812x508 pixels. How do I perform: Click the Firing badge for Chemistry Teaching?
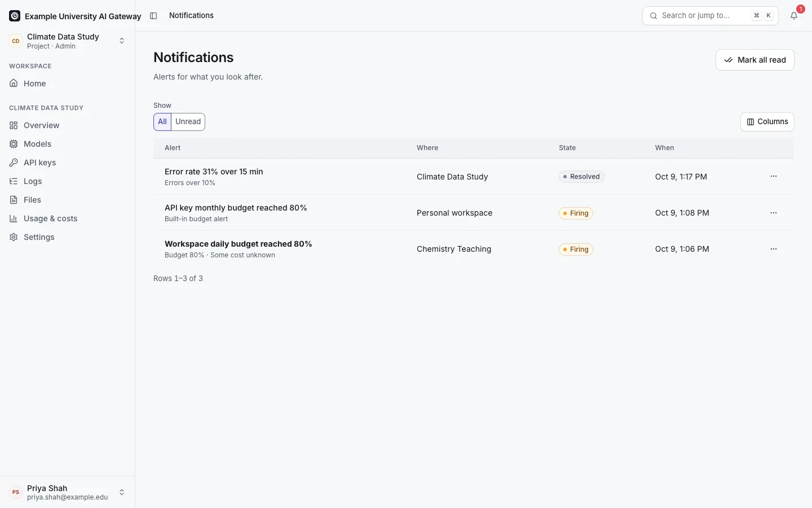(576, 249)
